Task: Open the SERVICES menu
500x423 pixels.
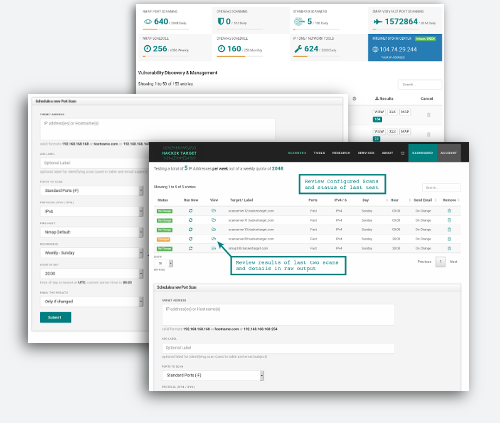Action: pyautogui.click(x=366, y=153)
